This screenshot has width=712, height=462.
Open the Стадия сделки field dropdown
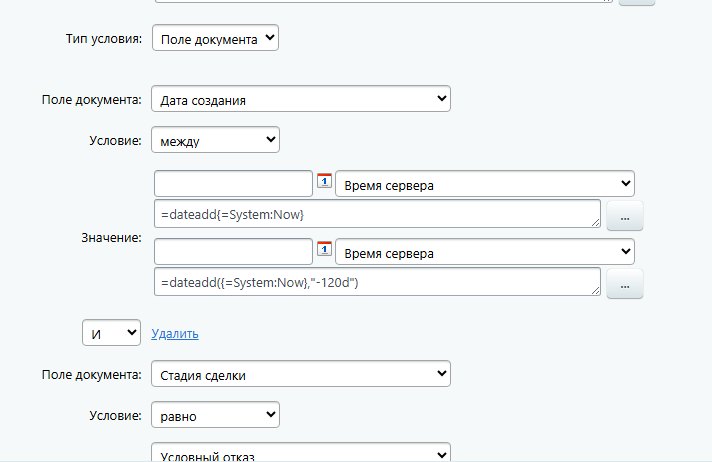pyautogui.click(x=301, y=375)
